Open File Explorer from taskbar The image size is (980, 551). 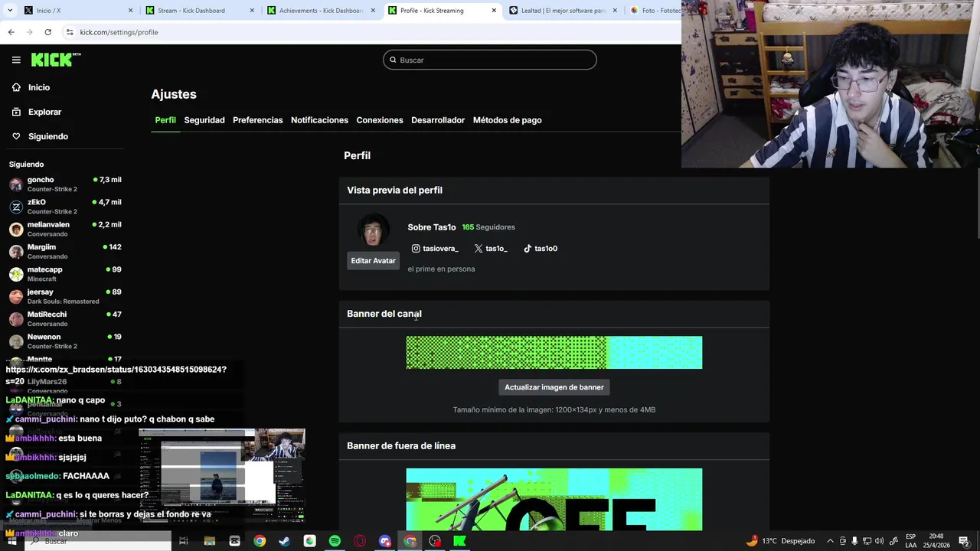point(209,541)
